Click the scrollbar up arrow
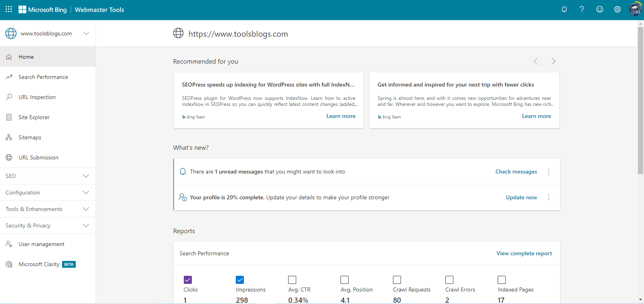Image resolution: width=644 pixels, height=304 pixels. [640, 24]
